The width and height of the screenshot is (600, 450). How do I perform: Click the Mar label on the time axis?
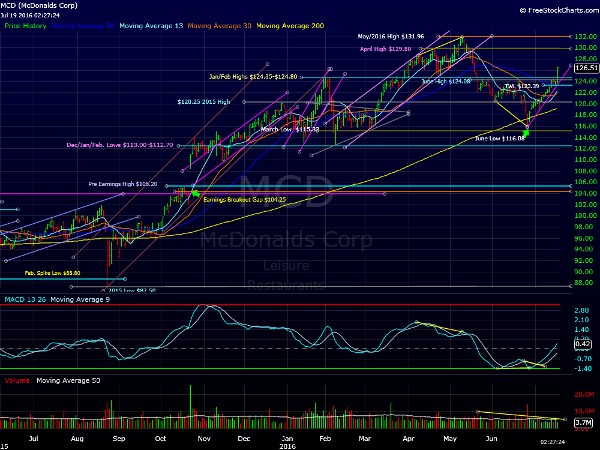tap(365, 439)
